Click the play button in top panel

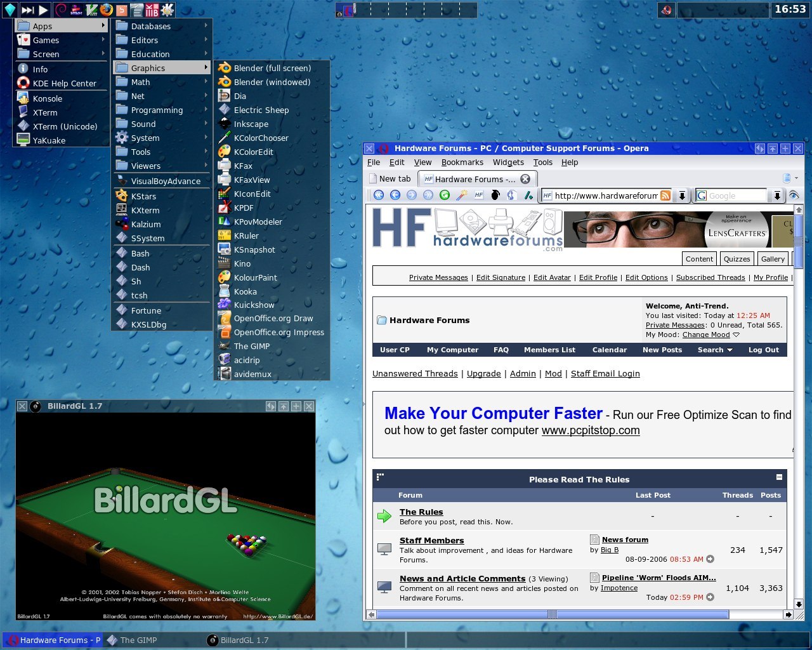coord(43,10)
